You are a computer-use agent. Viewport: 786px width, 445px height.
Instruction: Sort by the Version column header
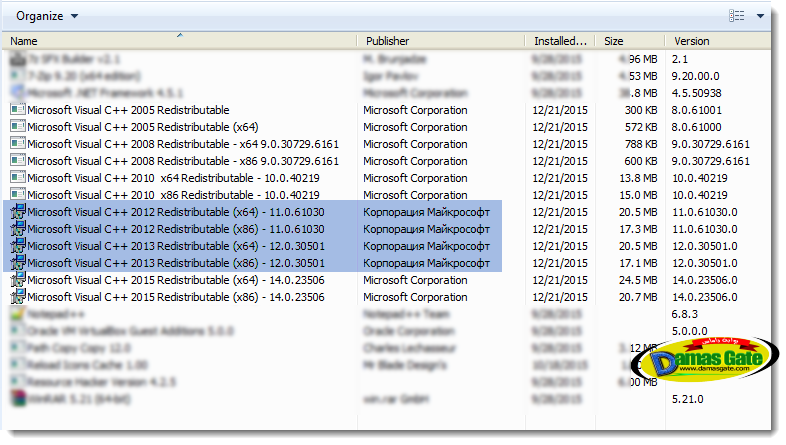tap(691, 41)
